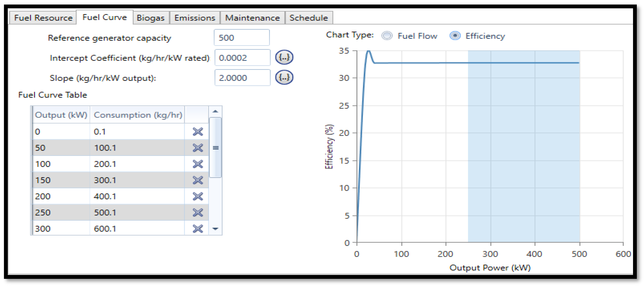Screen dimensions: 644x286
Task: Open sensitivity button for Intercept Coefficient
Action: pos(284,57)
